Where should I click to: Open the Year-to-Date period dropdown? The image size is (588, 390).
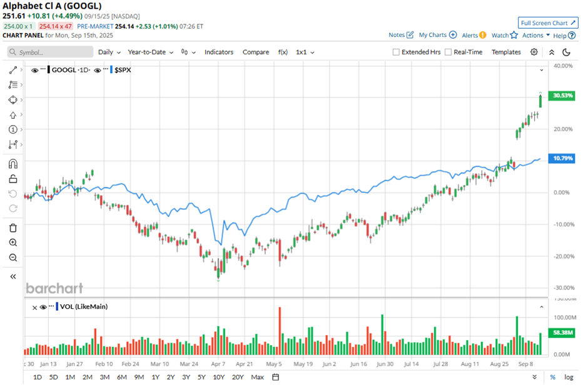pyautogui.click(x=150, y=52)
